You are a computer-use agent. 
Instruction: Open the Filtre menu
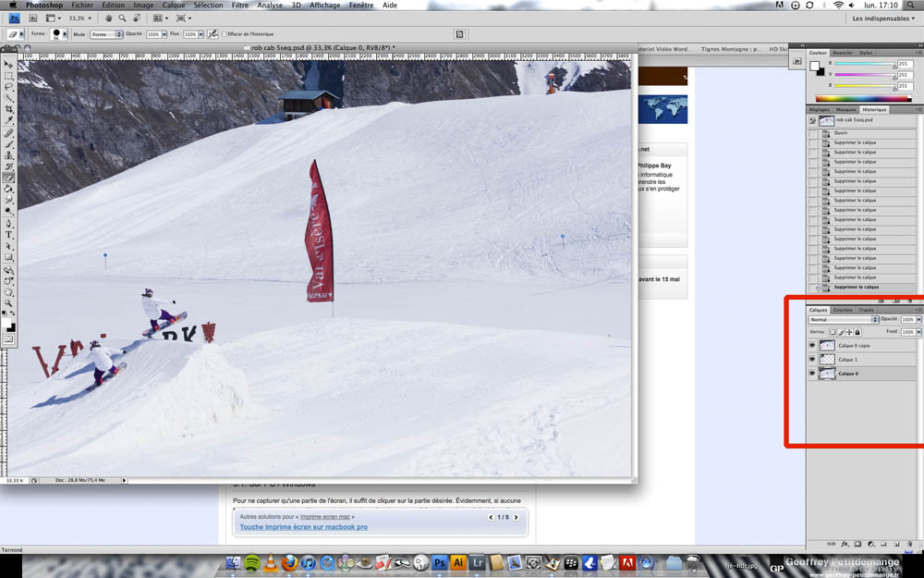(240, 5)
